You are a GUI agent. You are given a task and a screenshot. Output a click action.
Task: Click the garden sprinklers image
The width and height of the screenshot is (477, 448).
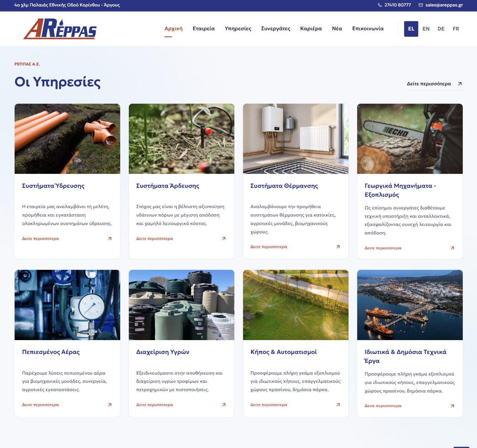[x=296, y=305]
